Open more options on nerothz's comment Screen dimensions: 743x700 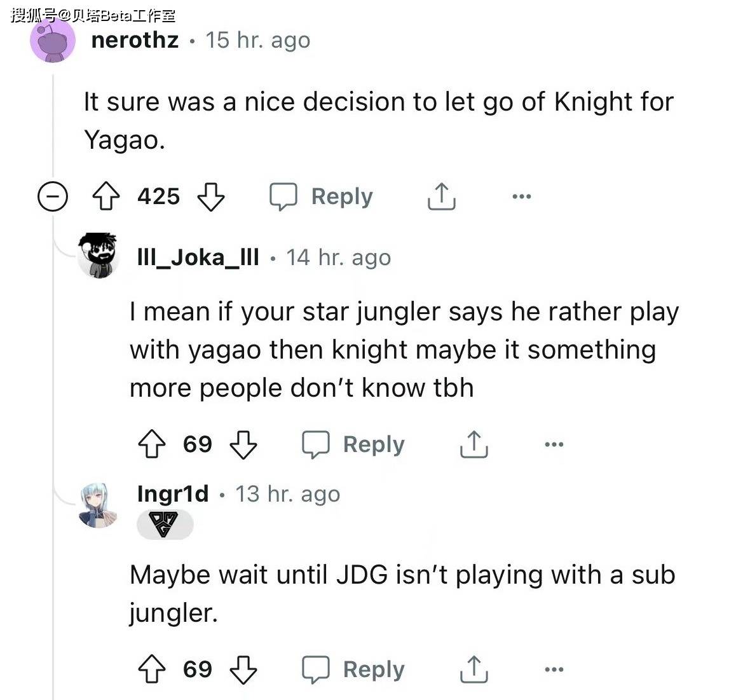(521, 196)
